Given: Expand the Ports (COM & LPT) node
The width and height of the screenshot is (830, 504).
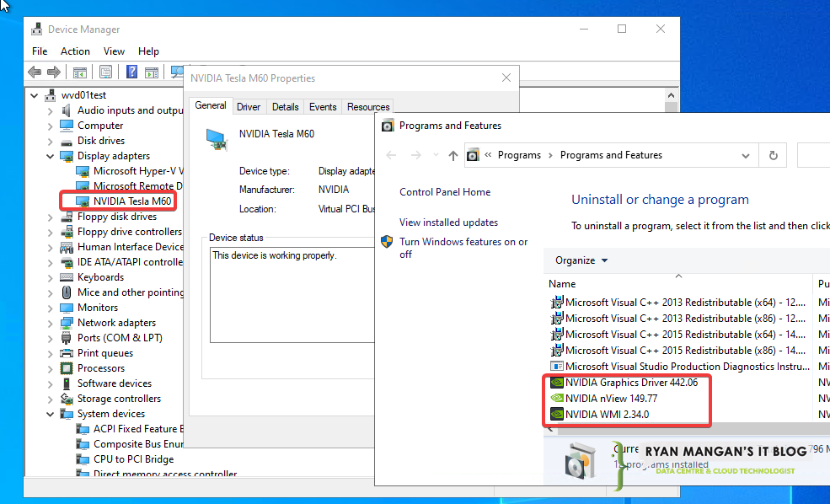Looking at the screenshot, I should click(x=51, y=338).
